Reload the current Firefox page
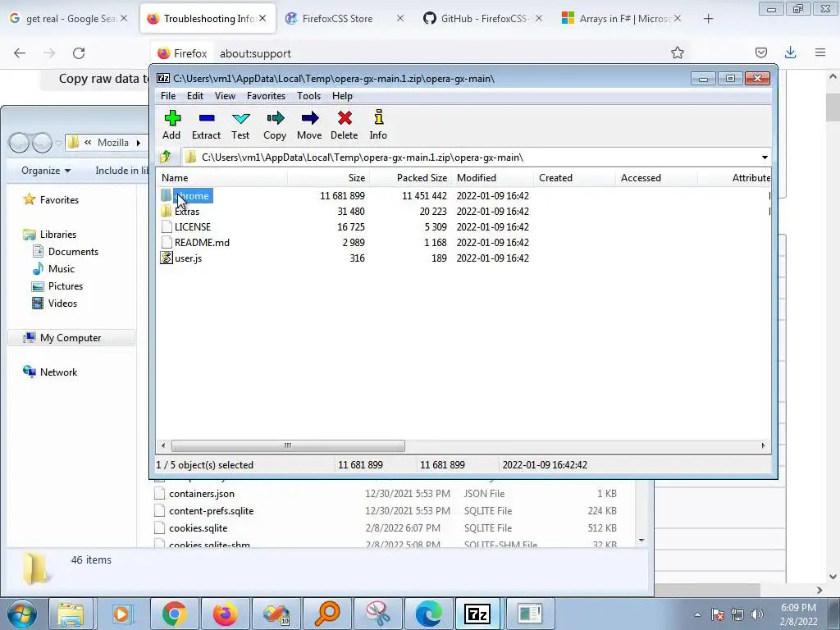840x630 pixels. point(79,53)
